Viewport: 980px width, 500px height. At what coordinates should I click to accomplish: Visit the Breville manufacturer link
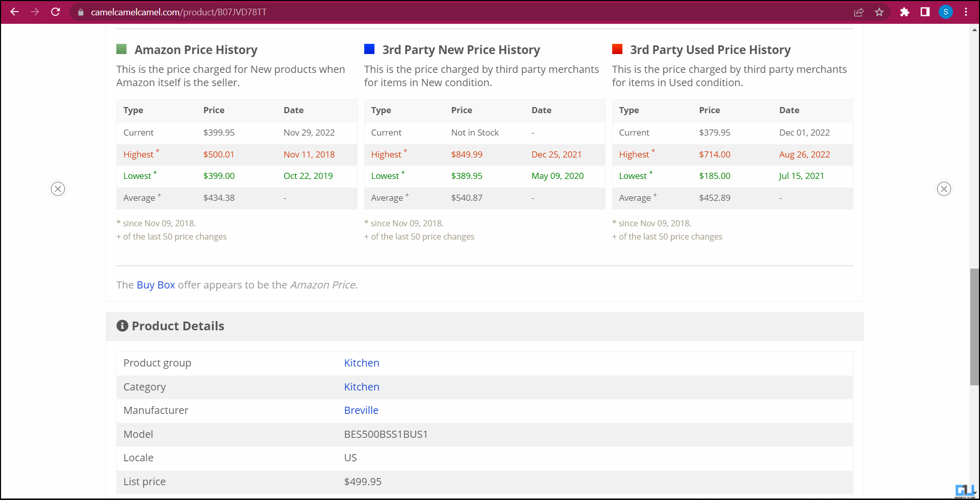tap(361, 410)
